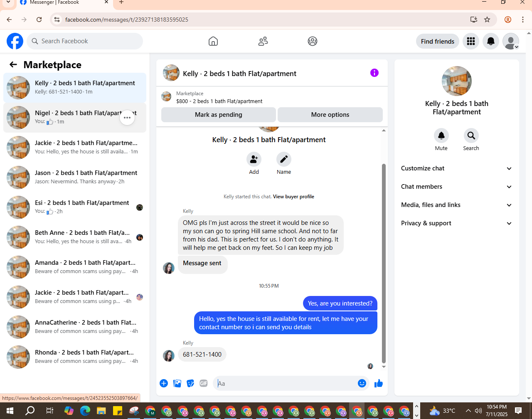Click Kelly's large profile thumbnail in the side panel
Viewport: 532px width, 419px height.
point(457,81)
